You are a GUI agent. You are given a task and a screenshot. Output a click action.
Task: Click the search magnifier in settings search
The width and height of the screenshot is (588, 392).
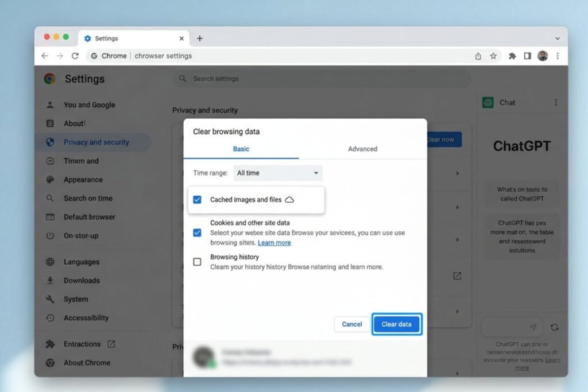(x=183, y=78)
